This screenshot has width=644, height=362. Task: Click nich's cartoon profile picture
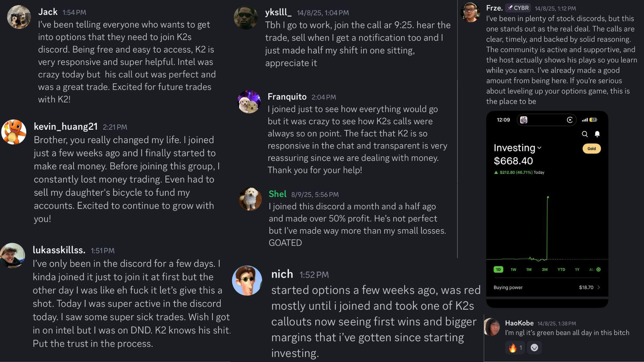click(x=247, y=281)
